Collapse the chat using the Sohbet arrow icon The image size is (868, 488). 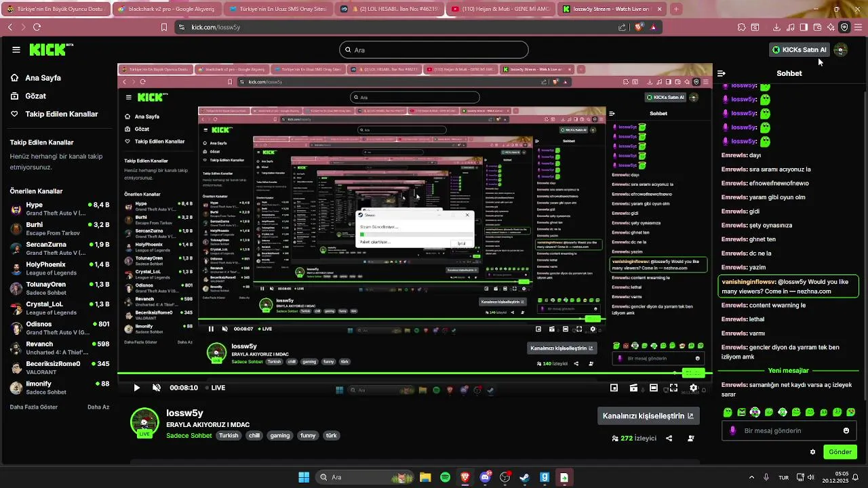(x=722, y=73)
